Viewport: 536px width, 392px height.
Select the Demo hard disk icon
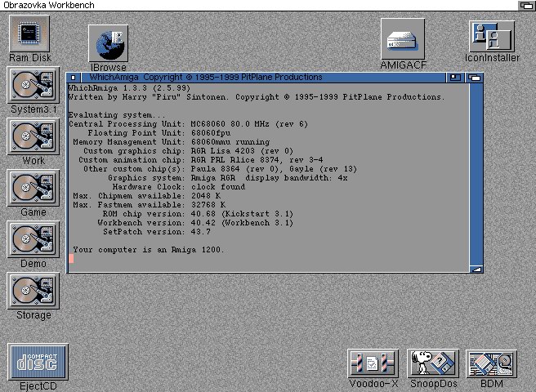(33, 239)
